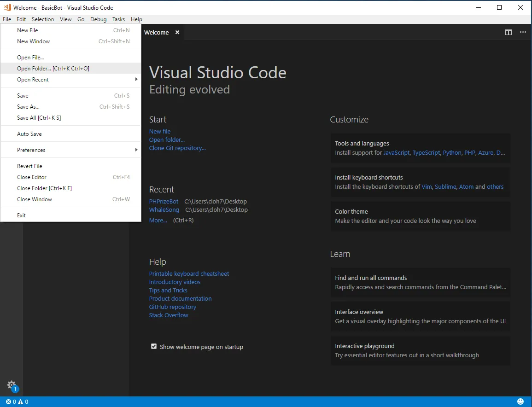Open the Manage gear icon
532x407 pixels.
click(x=12, y=385)
